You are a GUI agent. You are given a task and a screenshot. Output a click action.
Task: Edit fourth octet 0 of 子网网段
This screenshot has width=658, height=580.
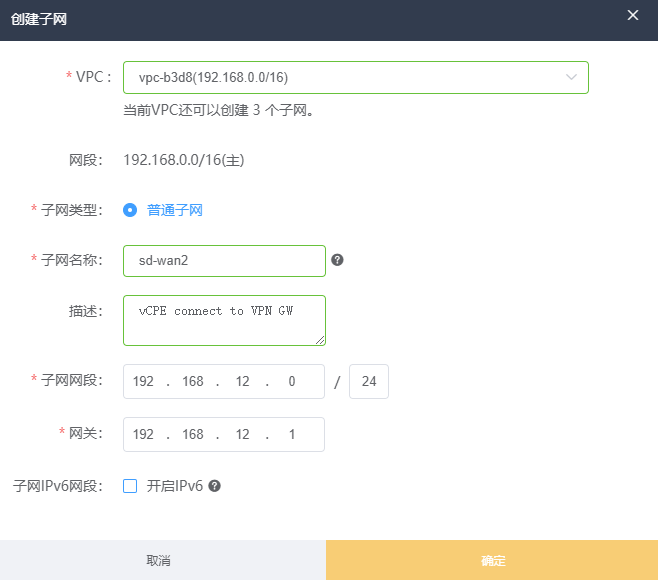[292, 381]
